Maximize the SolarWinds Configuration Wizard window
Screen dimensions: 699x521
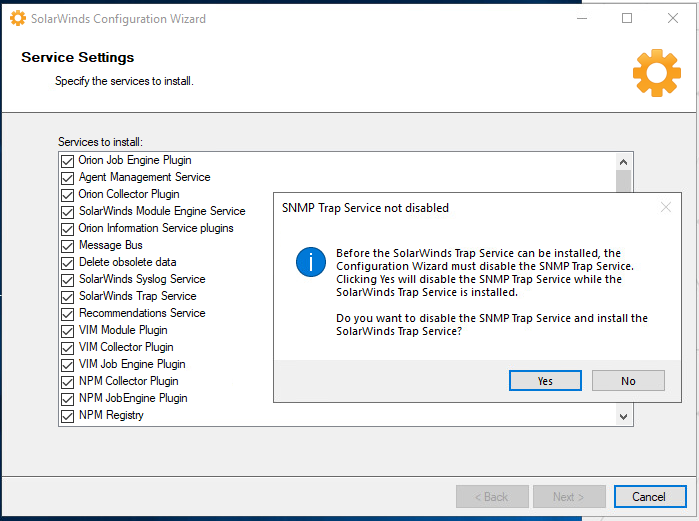[627, 18]
